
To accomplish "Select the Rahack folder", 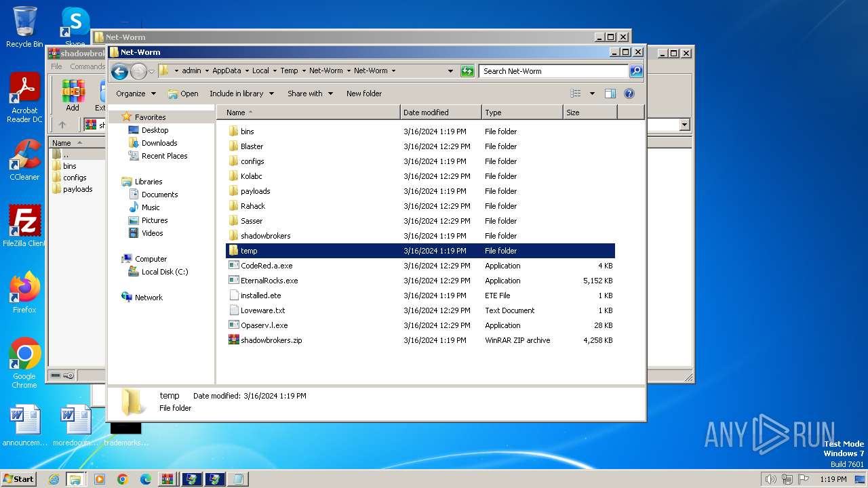I will [x=420, y=206].
